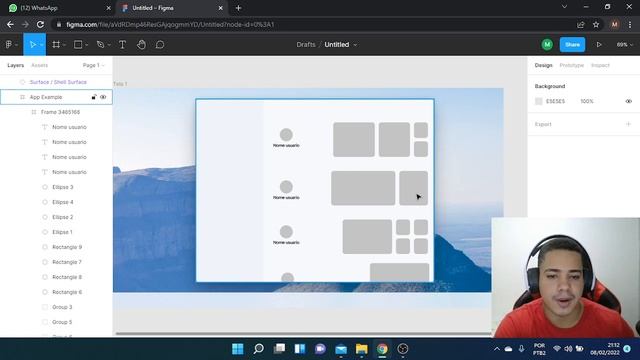The height and width of the screenshot is (360, 640).
Task: Open Task View in taskbar
Action: pos(279,349)
